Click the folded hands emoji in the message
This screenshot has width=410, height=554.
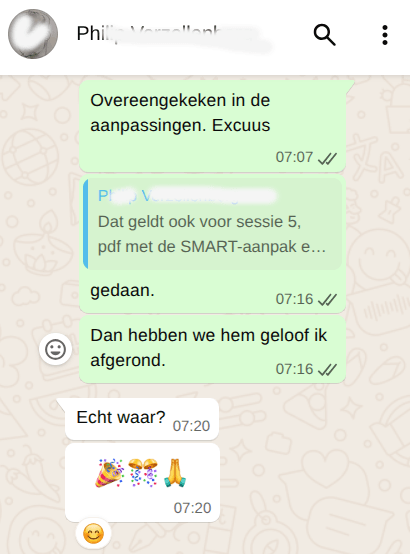pos(175,473)
